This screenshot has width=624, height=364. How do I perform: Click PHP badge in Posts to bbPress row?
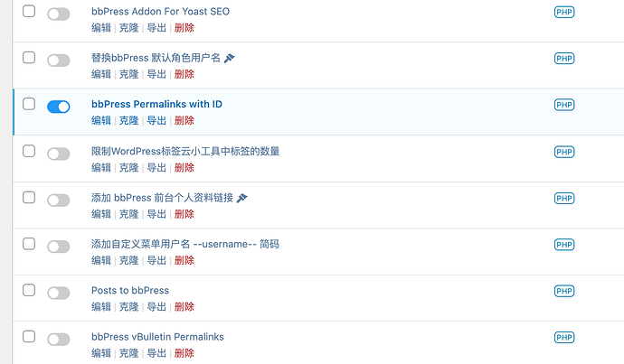(x=564, y=291)
